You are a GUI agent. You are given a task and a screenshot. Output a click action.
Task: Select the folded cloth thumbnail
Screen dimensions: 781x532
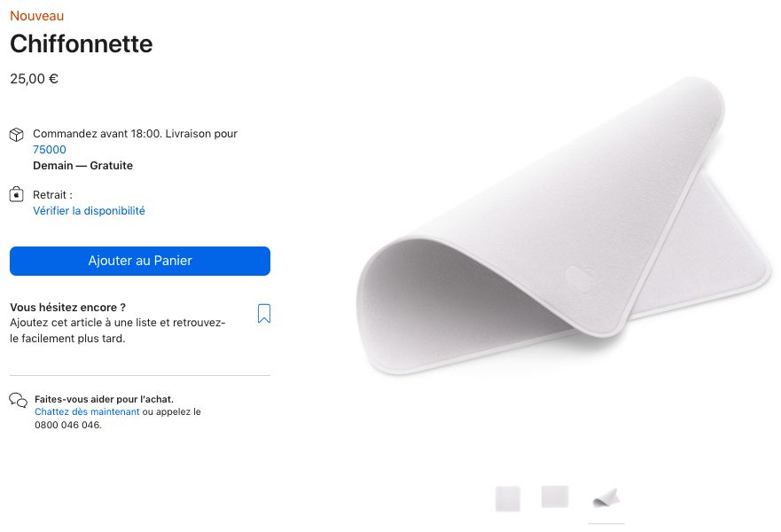coord(606,497)
